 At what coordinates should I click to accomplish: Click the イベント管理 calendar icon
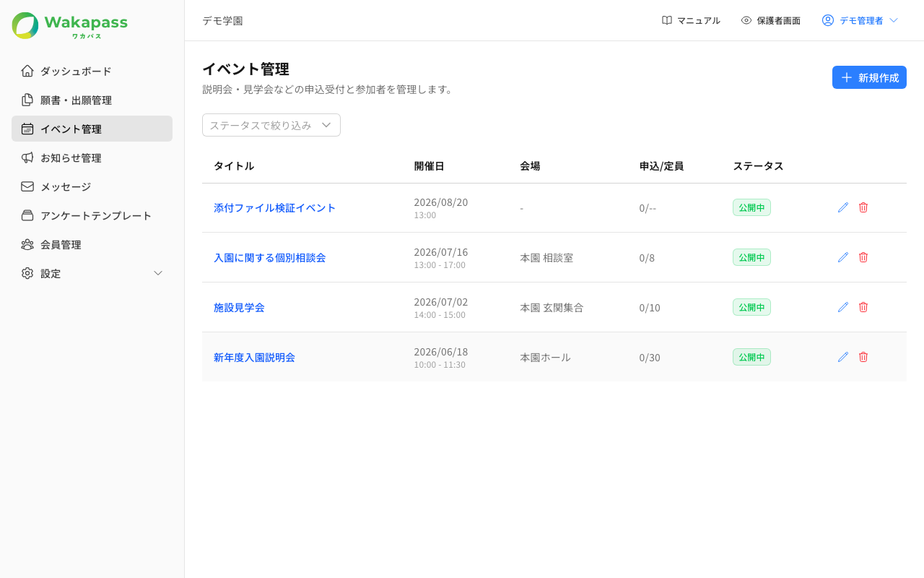click(27, 129)
